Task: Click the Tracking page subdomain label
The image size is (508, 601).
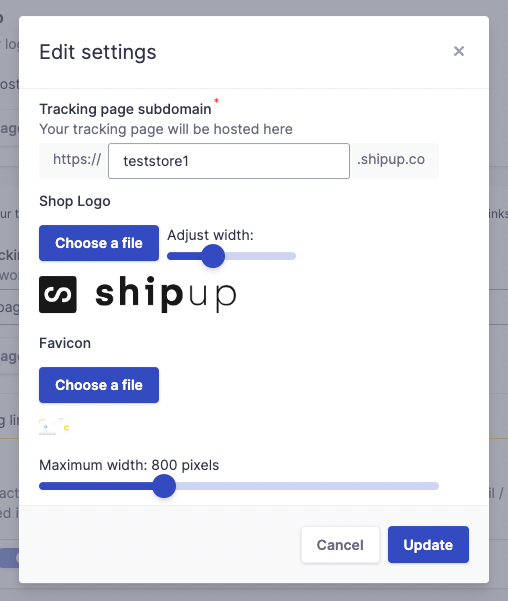Action: pyautogui.click(x=125, y=109)
